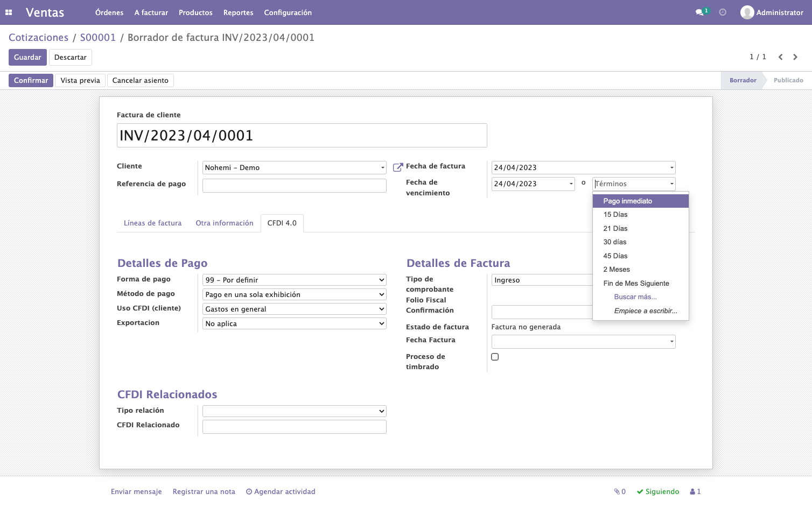This screenshot has height=508, width=812.
Task: Click the Administrator avatar icon
Action: click(747, 12)
